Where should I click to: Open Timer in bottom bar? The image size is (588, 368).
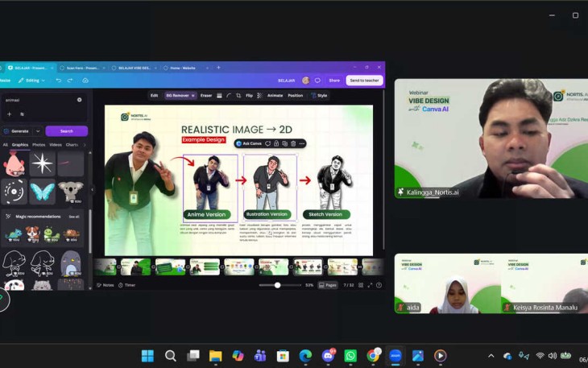click(x=126, y=285)
